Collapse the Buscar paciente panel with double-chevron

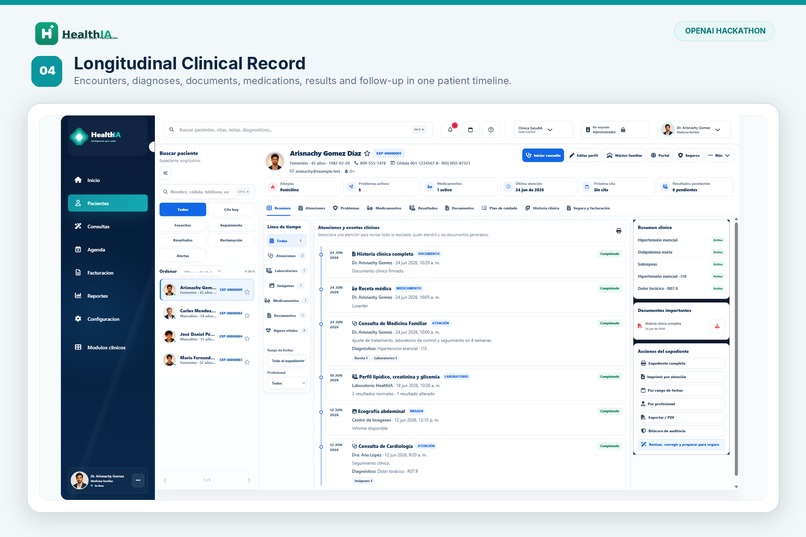166,173
